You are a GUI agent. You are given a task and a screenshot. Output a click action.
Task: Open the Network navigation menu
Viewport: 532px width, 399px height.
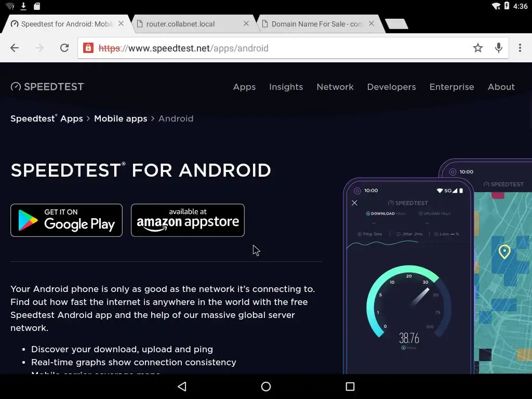click(335, 87)
